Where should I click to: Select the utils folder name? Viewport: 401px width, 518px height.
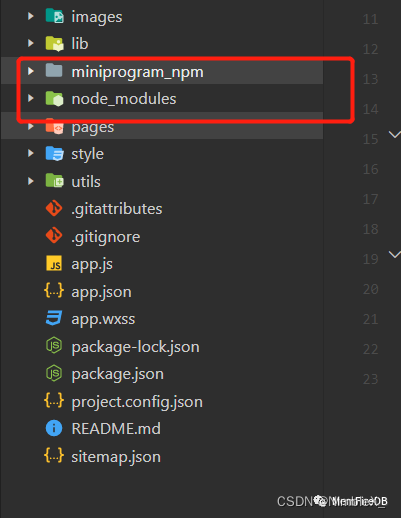click(86, 182)
